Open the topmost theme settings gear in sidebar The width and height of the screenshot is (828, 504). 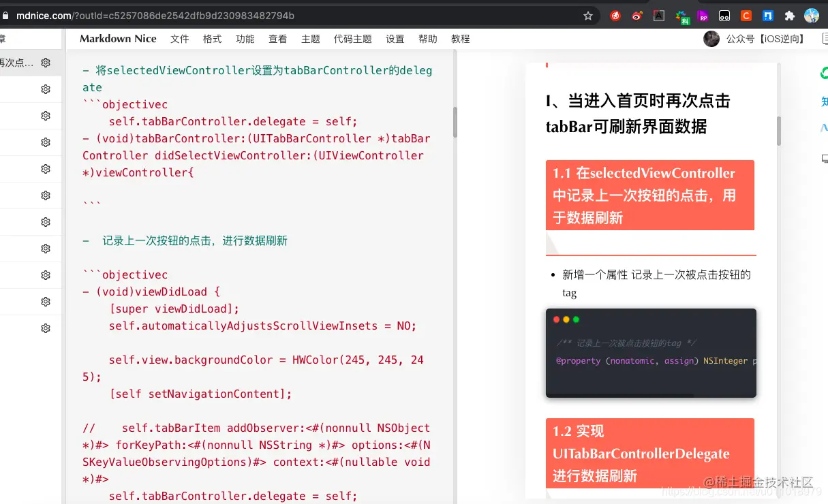pos(45,62)
